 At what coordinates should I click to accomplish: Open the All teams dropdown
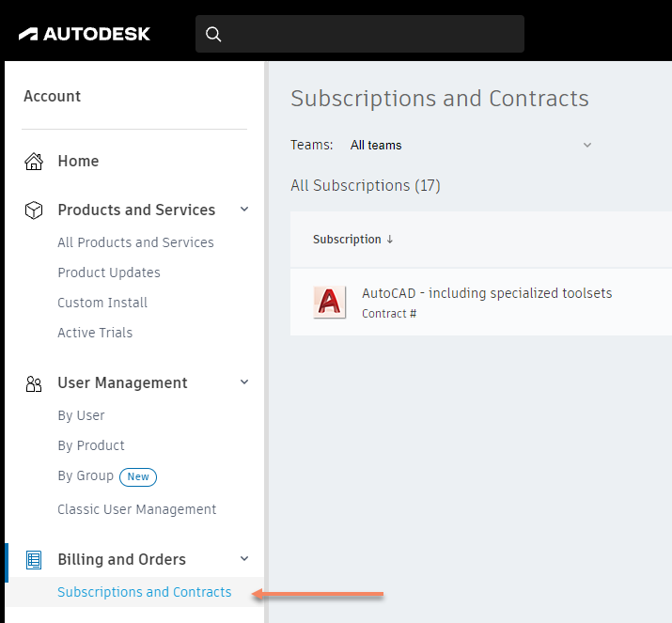coord(471,146)
